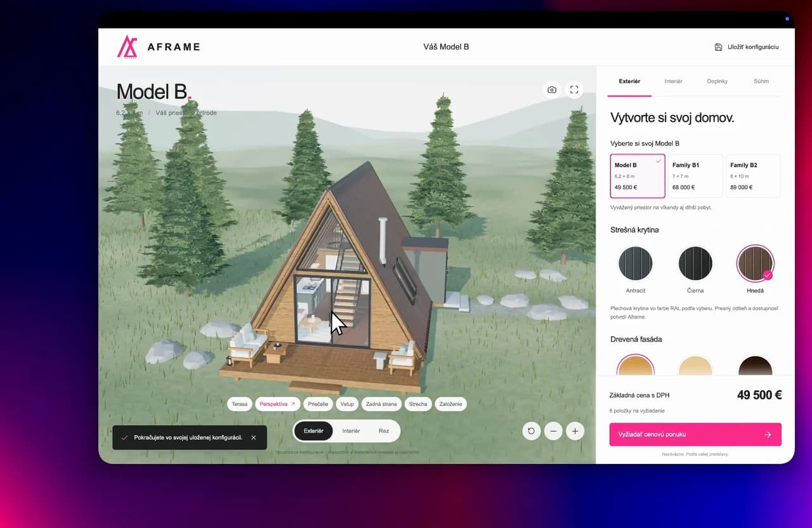This screenshot has width=812, height=528.
Task: Enter fullscreen view with the expand icon
Action: click(574, 89)
